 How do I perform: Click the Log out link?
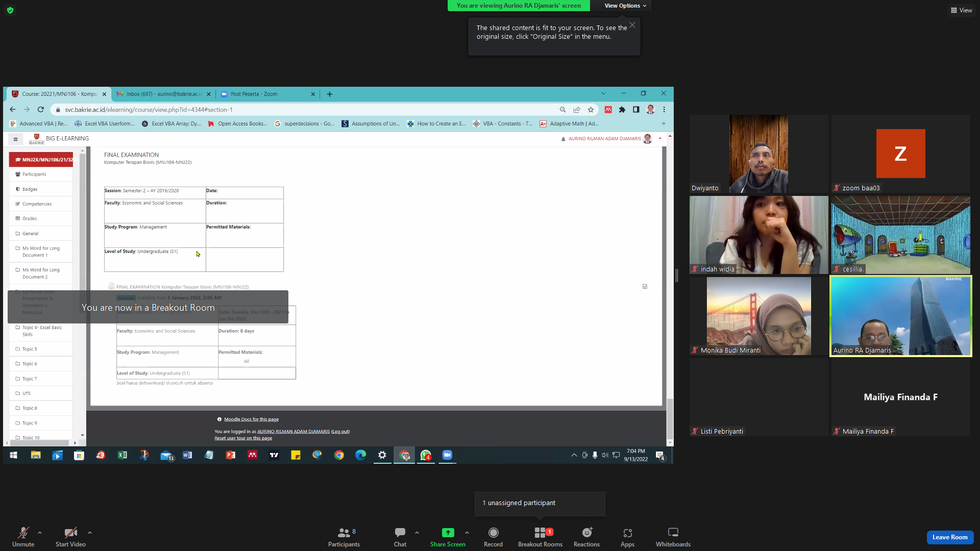coord(340,432)
